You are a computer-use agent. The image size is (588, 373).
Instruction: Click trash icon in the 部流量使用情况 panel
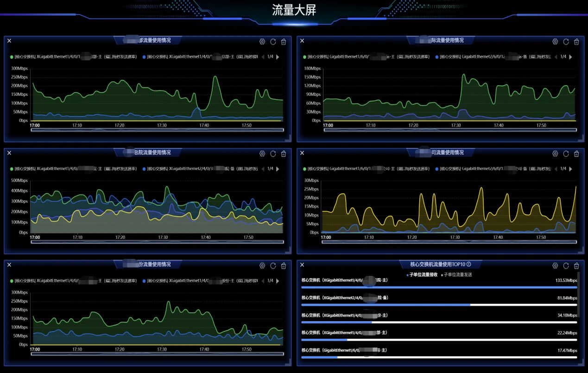tap(284, 42)
